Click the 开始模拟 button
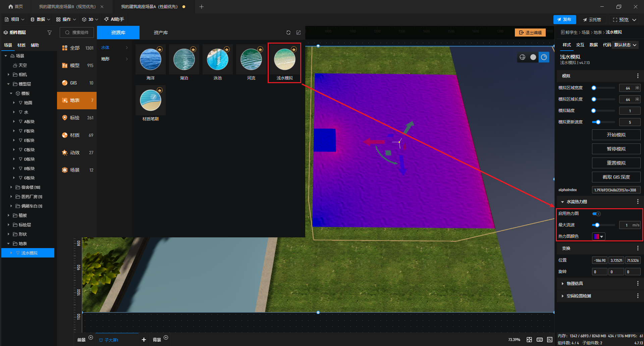 (x=616, y=135)
